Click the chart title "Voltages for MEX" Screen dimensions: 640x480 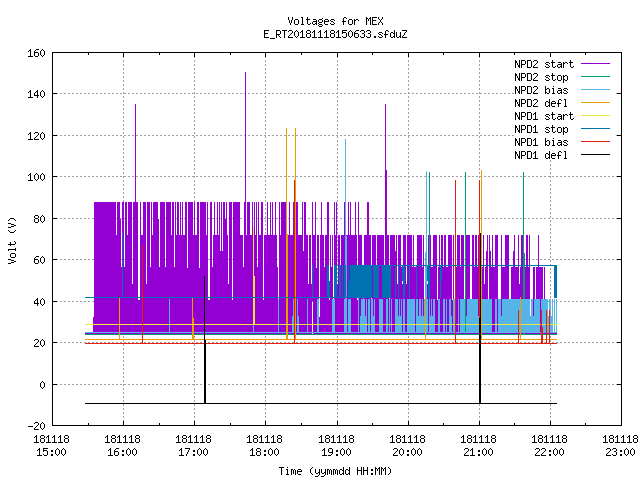click(335, 21)
